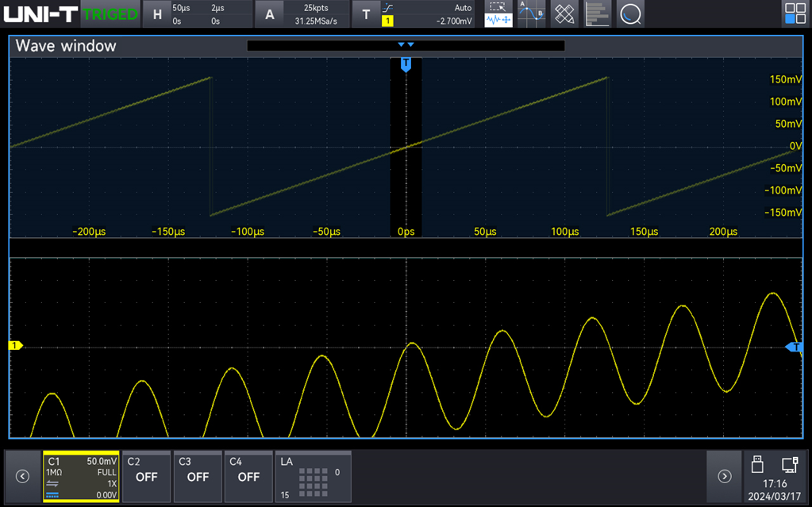Open the acquisition A settings menu
This screenshot has height=507, width=812.
(x=270, y=14)
